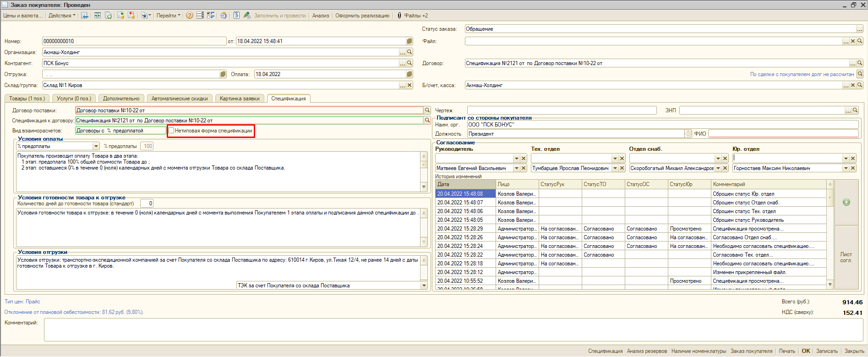Screen dimensions: 868x357
Task: Click the magnifier icon of the Файл field
Action: tap(860, 41)
